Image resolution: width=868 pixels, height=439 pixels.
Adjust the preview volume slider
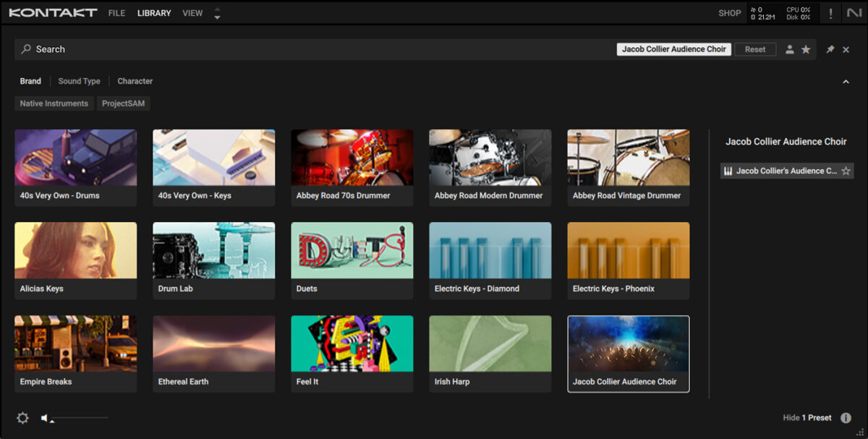(x=80, y=418)
